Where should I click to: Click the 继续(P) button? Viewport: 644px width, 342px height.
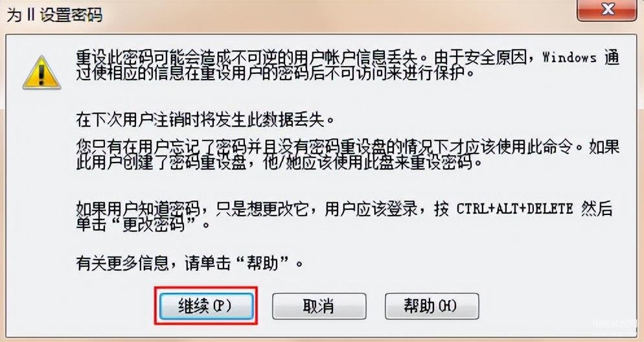click(x=206, y=306)
